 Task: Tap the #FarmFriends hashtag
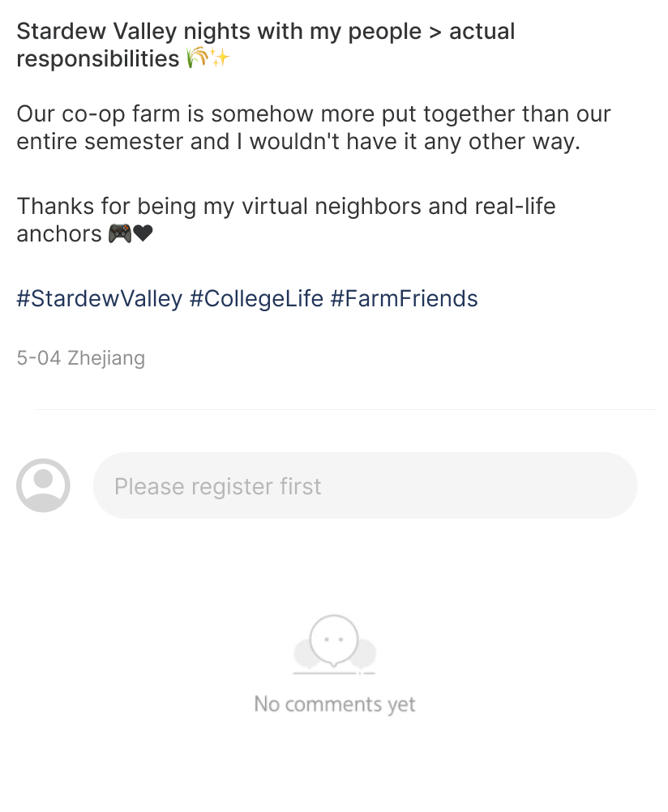pos(404,299)
